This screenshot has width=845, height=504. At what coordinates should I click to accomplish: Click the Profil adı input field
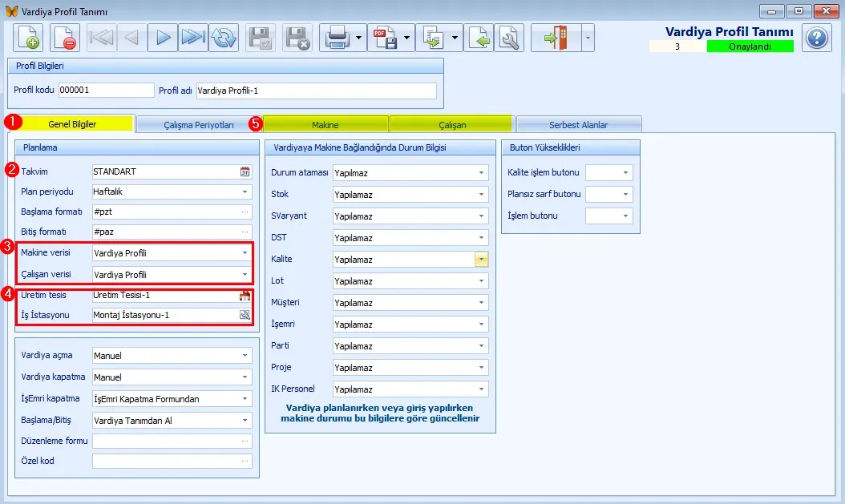(317, 91)
